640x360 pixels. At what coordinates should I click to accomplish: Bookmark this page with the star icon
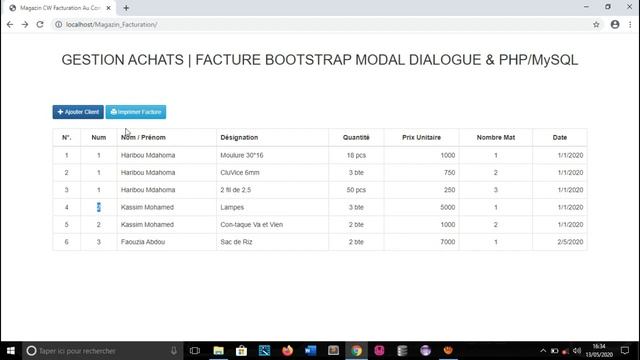[x=596, y=24]
